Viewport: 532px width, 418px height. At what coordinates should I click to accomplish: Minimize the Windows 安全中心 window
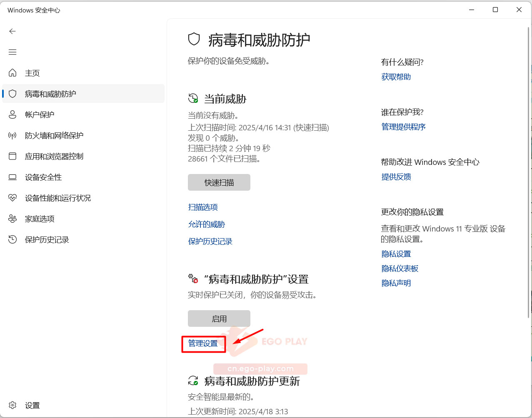tap(472, 10)
